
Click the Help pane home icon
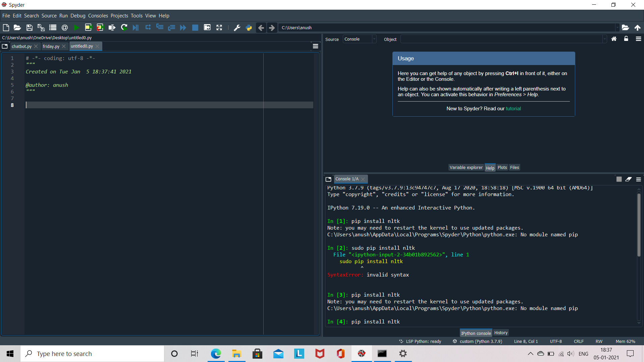(614, 39)
